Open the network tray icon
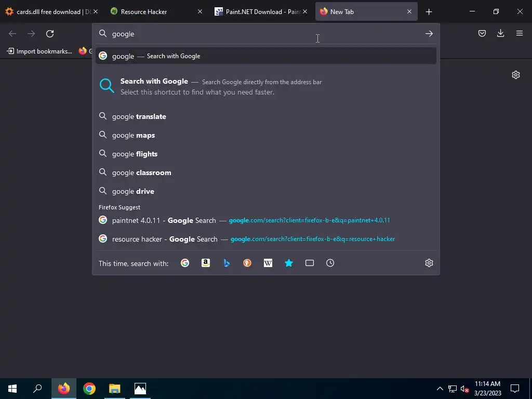 (453, 389)
